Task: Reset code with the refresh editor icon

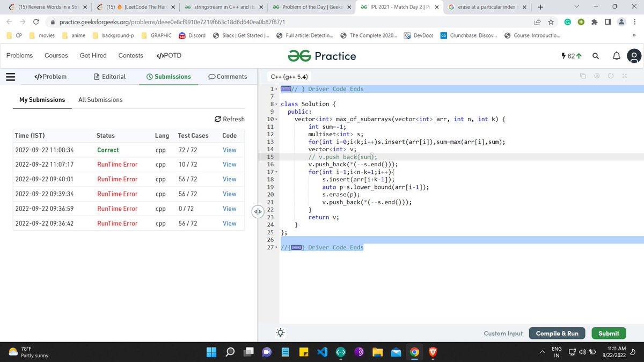Action: point(611,76)
